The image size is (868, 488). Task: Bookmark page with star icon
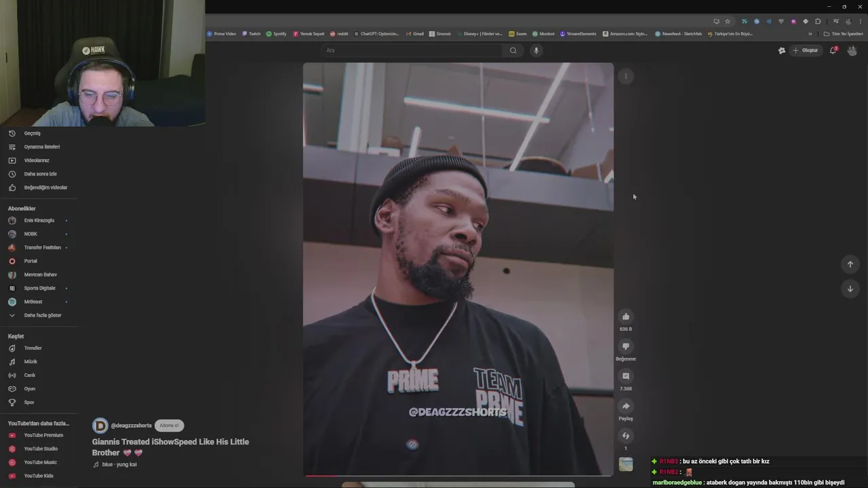coord(728,22)
